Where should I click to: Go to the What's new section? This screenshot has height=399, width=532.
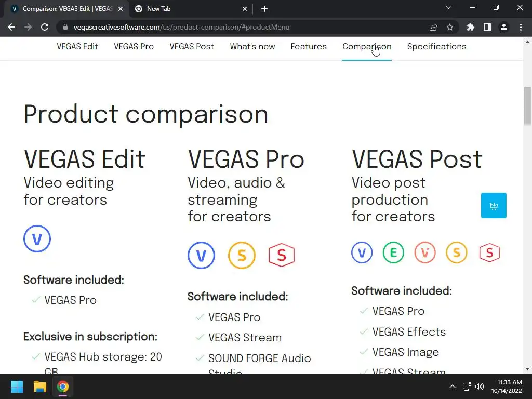pos(252,46)
